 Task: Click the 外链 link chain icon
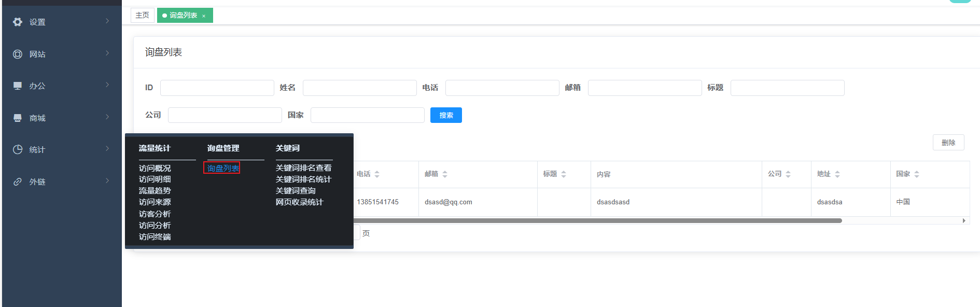[18, 182]
